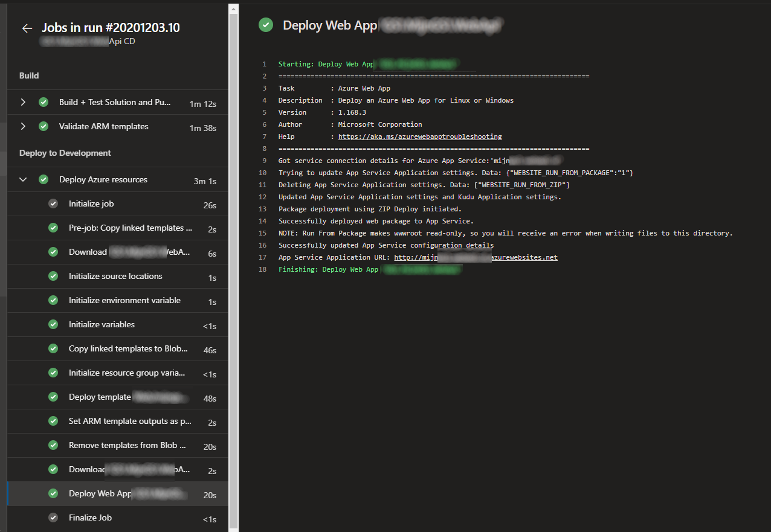Select the Initialize environment variable step

coord(126,300)
